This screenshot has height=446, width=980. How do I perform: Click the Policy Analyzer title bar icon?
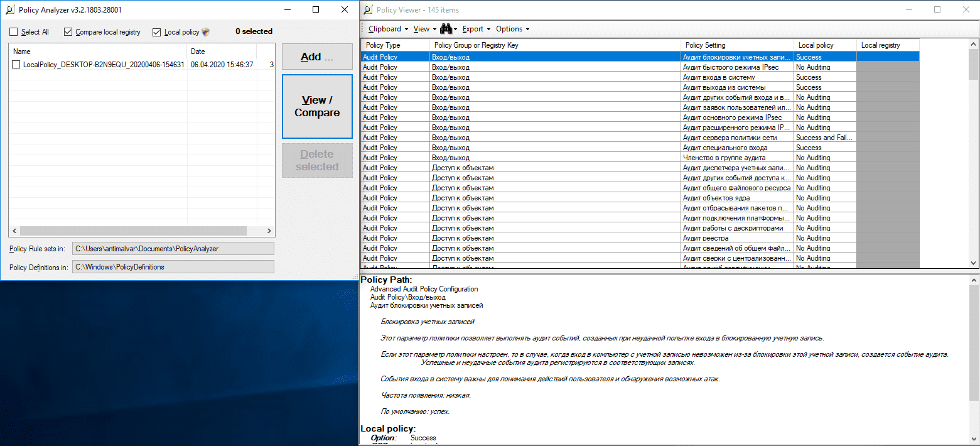click(9, 10)
